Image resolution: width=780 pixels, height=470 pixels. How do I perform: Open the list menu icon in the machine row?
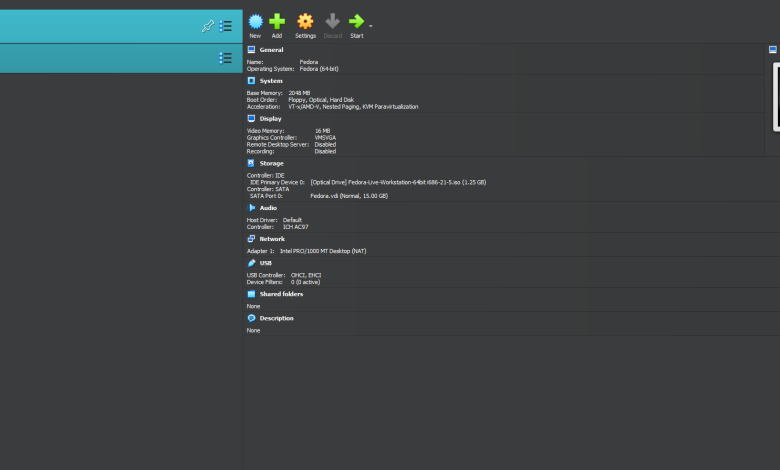(x=225, y=58)
